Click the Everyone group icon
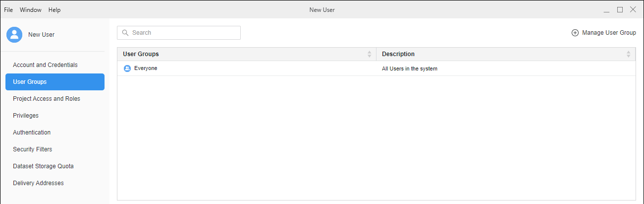This screenshot has height=204, width=644. [x=127, y=68]
